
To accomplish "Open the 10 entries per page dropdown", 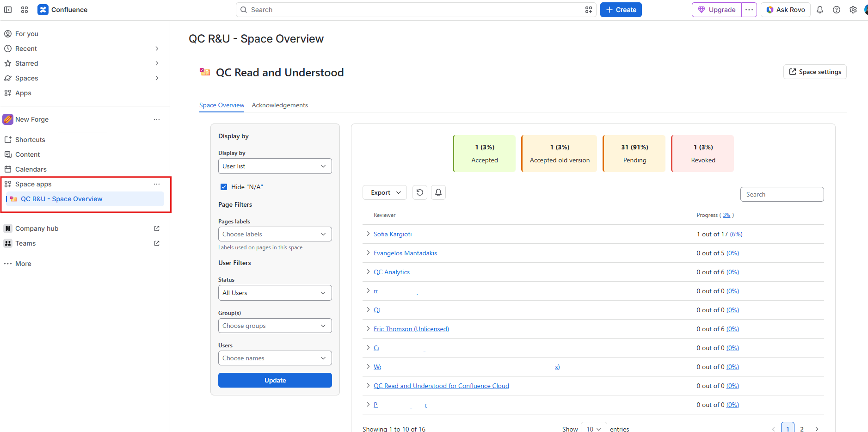I will (594, 429).
